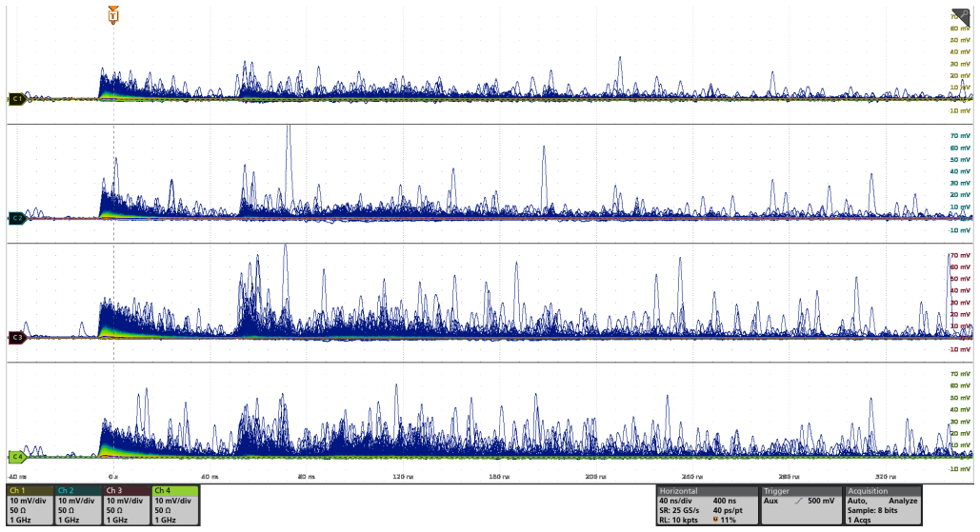Open the Ch 4 channel badge
Screen dimensions: 980x532
[x=175, y=505]
